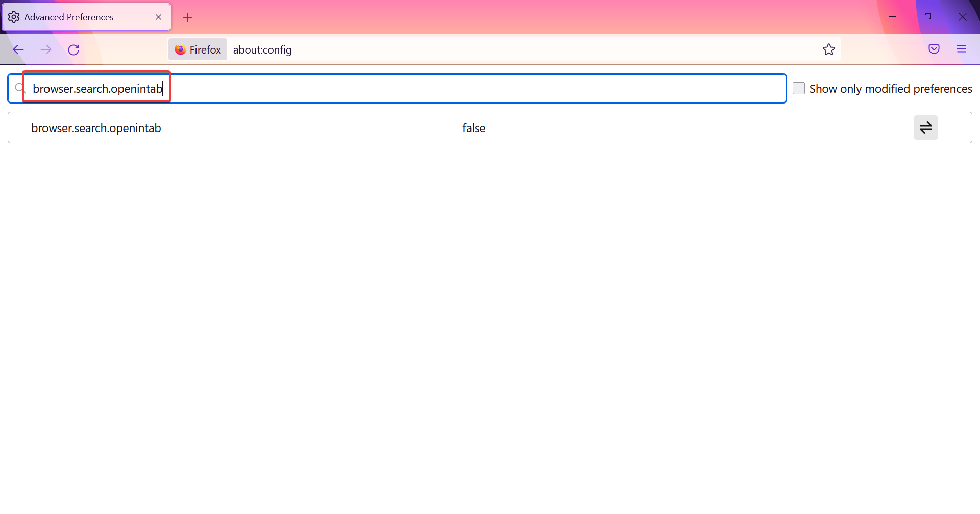Click the false value of the preference
This screenshot has width=980, height=514.
pos(473,127)
